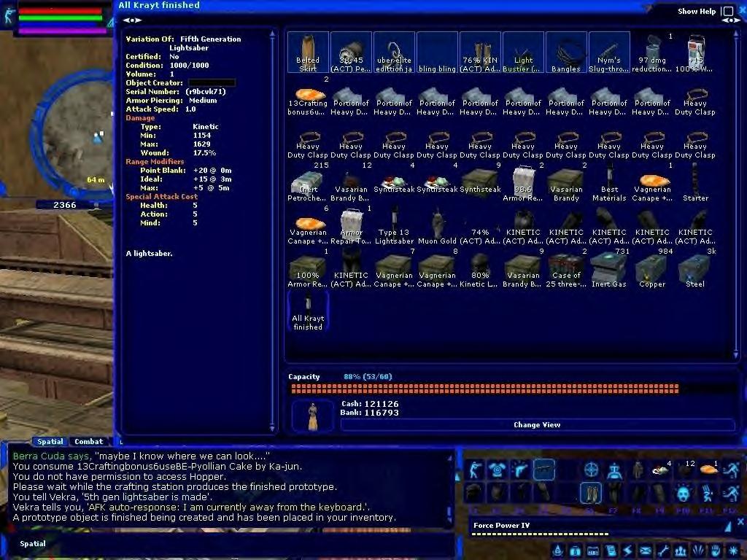Click the group of people icon in menu bar
The height and width of the screenshot is (560, 747).
click(x=681, y=551)
